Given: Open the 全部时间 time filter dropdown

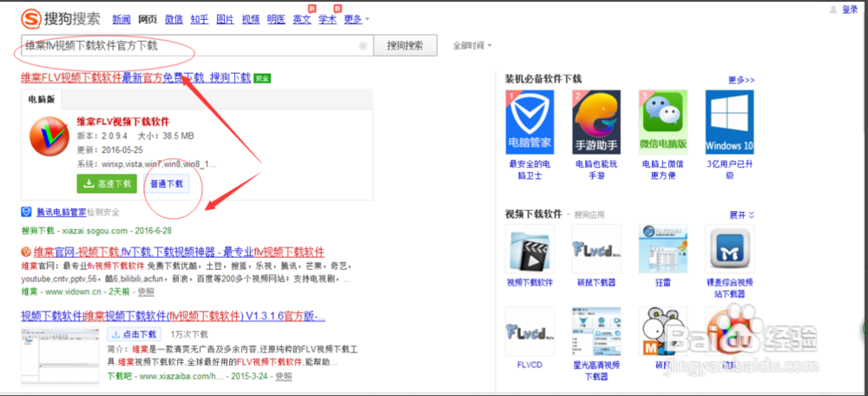Looking at the screenshot, I should (472, 45).
